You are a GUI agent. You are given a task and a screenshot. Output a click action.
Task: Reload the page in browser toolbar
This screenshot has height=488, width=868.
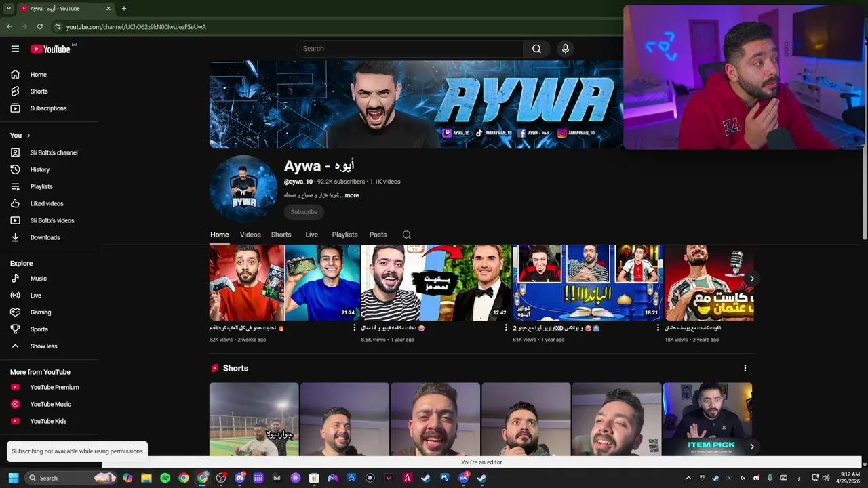pyautogui.click(x=40, y=26)
